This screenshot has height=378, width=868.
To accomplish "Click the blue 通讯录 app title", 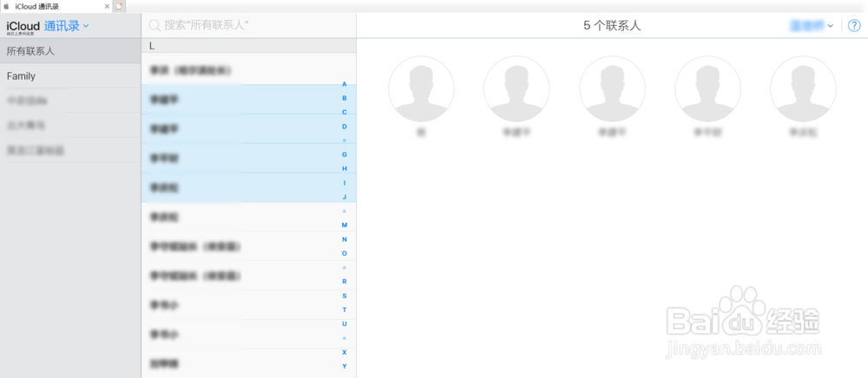I will tap(62, 26).
